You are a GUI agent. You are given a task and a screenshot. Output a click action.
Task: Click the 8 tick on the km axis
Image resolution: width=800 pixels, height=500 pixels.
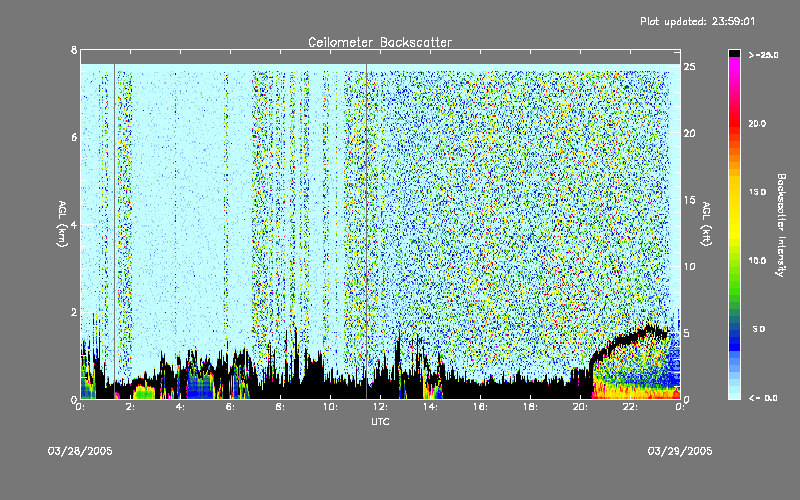[x=74, y=50]
